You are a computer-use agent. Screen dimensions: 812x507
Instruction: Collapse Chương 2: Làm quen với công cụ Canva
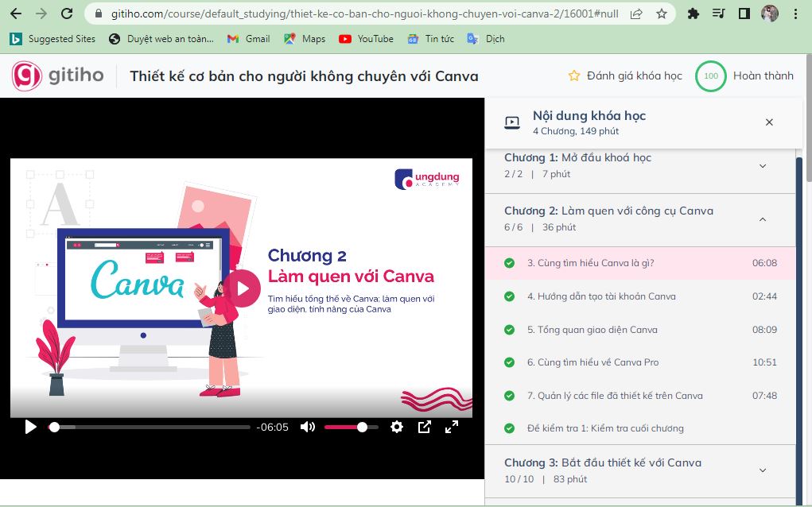coord(640,219)
